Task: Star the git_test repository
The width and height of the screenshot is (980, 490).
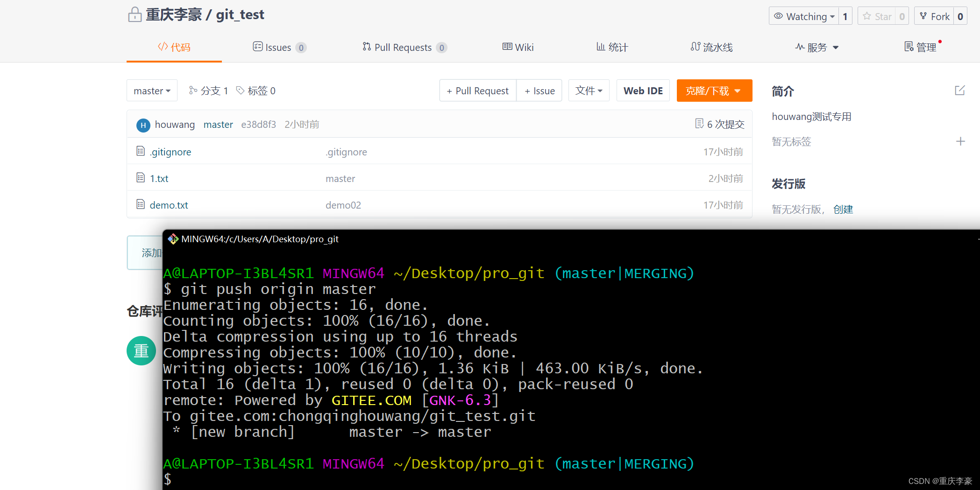Action: point(877,16)
